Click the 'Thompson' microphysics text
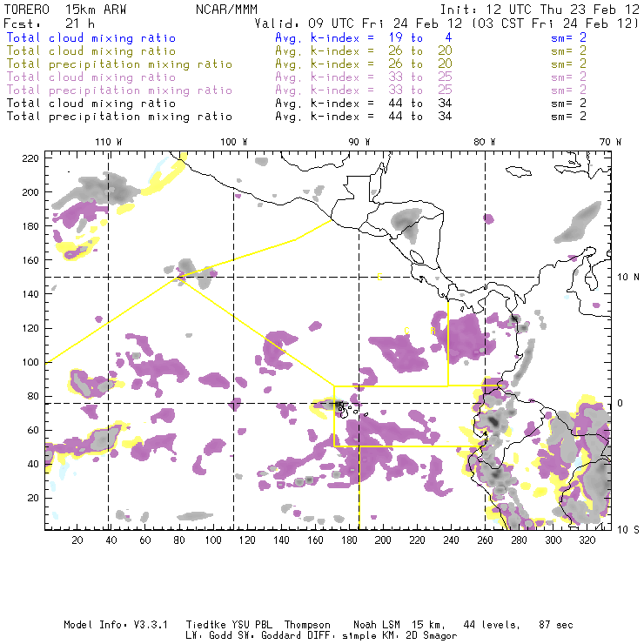Screen dimensions: 644x644 click(307, 625)
